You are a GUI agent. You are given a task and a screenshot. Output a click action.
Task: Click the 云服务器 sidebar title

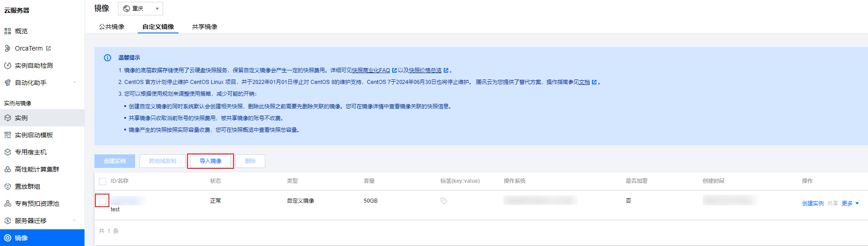[x=17, y=10]
